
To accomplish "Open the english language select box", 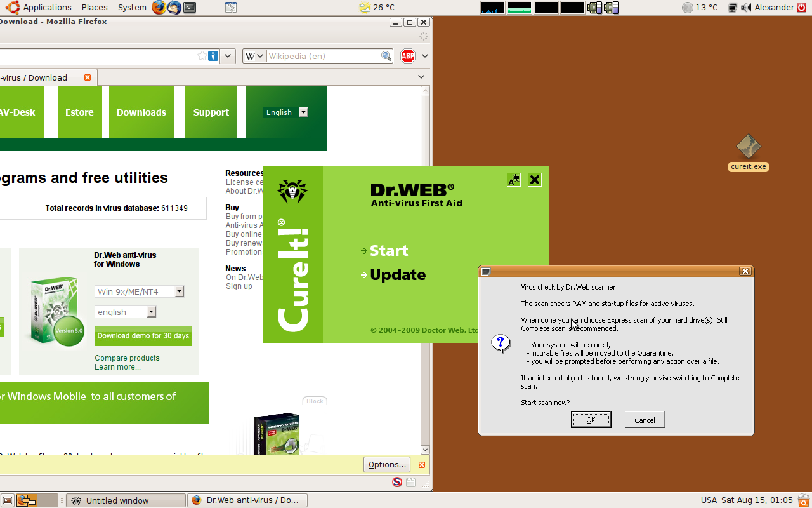I will click(125, 312).
